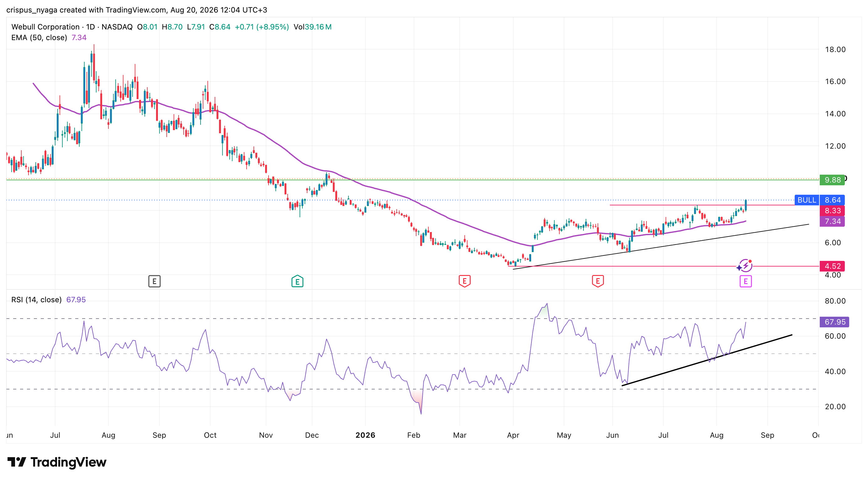Open the red earnings E marker near May
The image size is (868, 481).
[x=598, y=281]
